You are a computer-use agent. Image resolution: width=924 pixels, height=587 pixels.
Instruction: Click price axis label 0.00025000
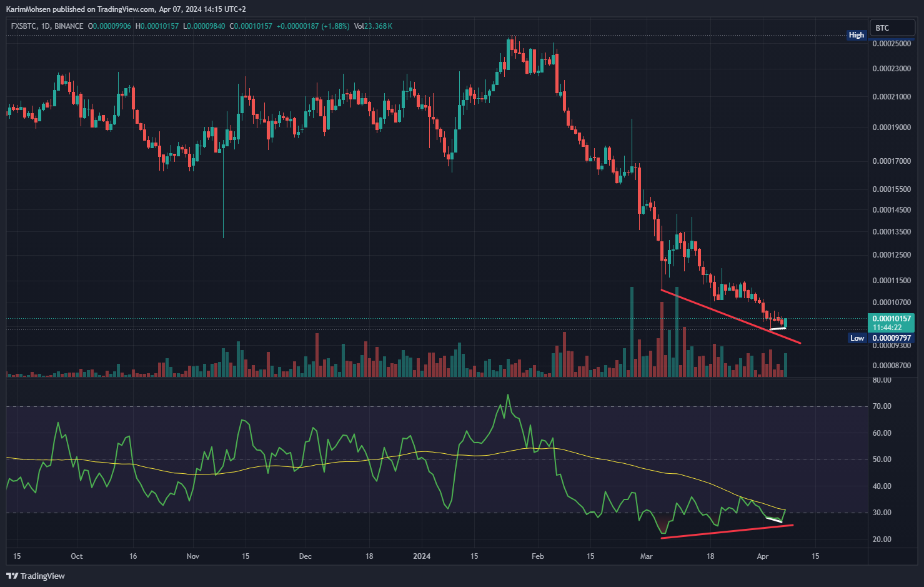pyautogui.click(x=892, y=44)
